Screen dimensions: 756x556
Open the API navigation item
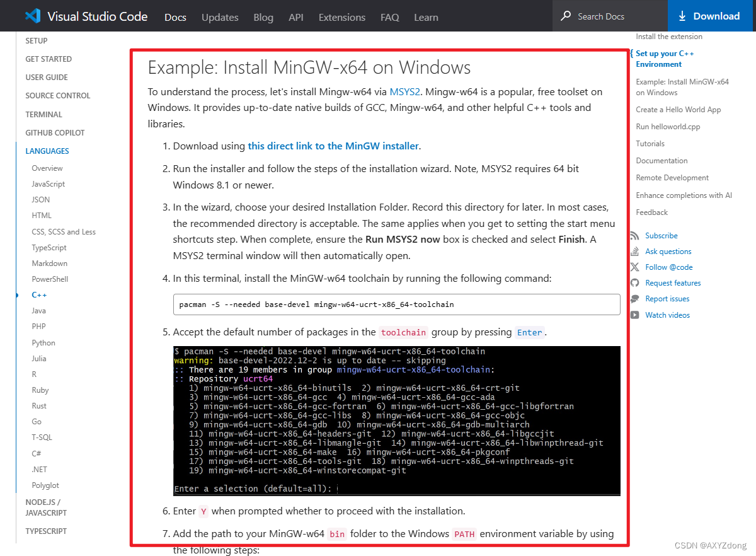pyautogui.click(x=296, y=17)
